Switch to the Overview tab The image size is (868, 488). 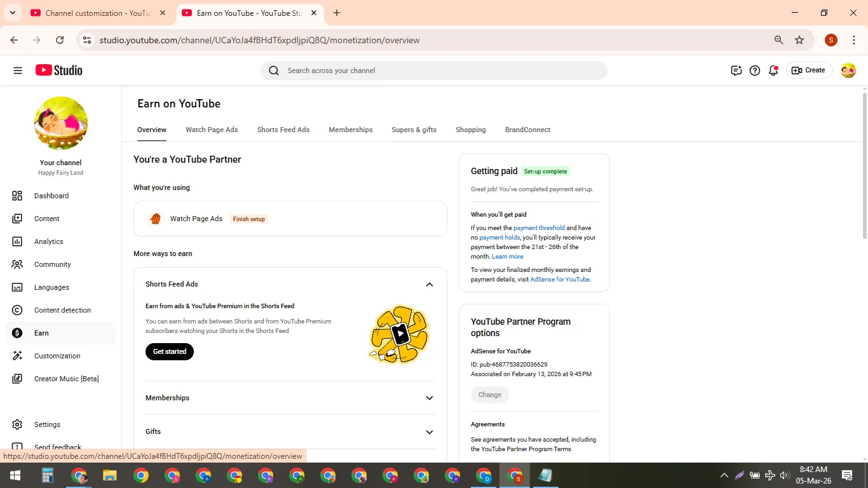pos(152,130)
